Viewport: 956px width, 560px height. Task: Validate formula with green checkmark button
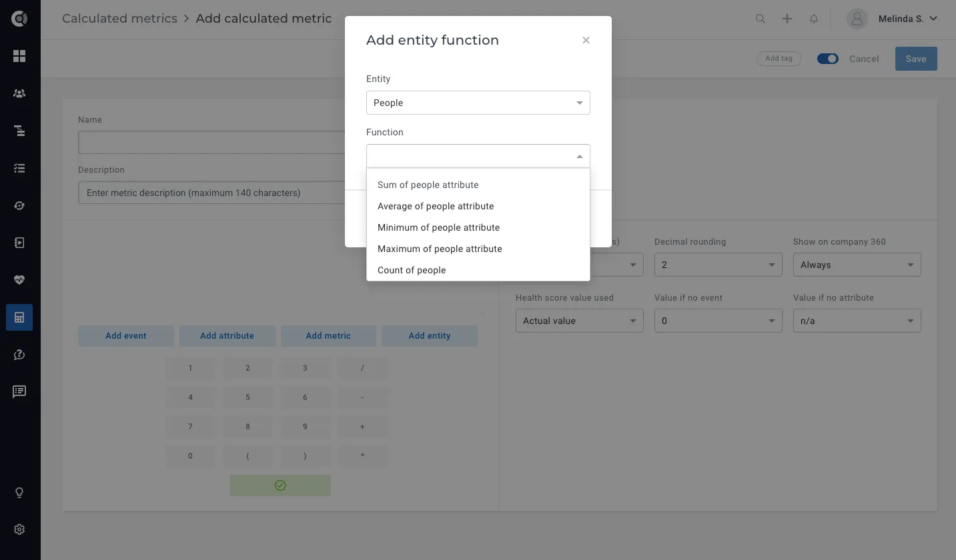pyautogui.click(x=280, y=485)
